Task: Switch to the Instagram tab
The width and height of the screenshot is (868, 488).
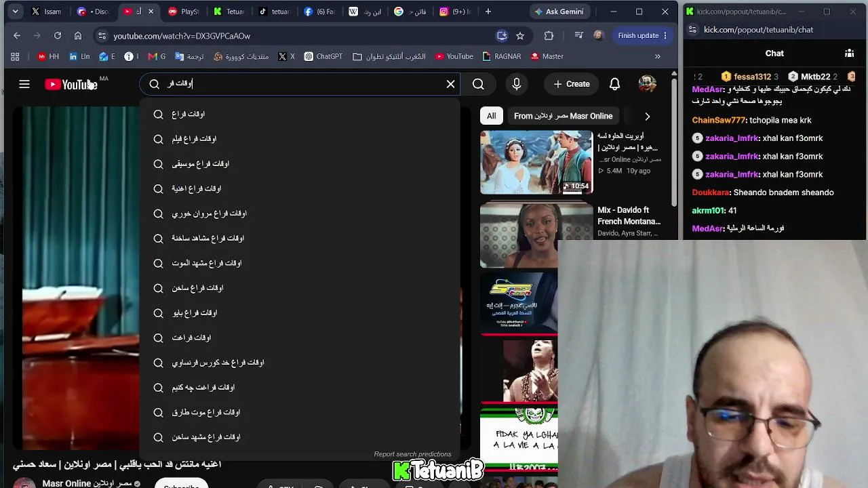Action: [456, 12]
